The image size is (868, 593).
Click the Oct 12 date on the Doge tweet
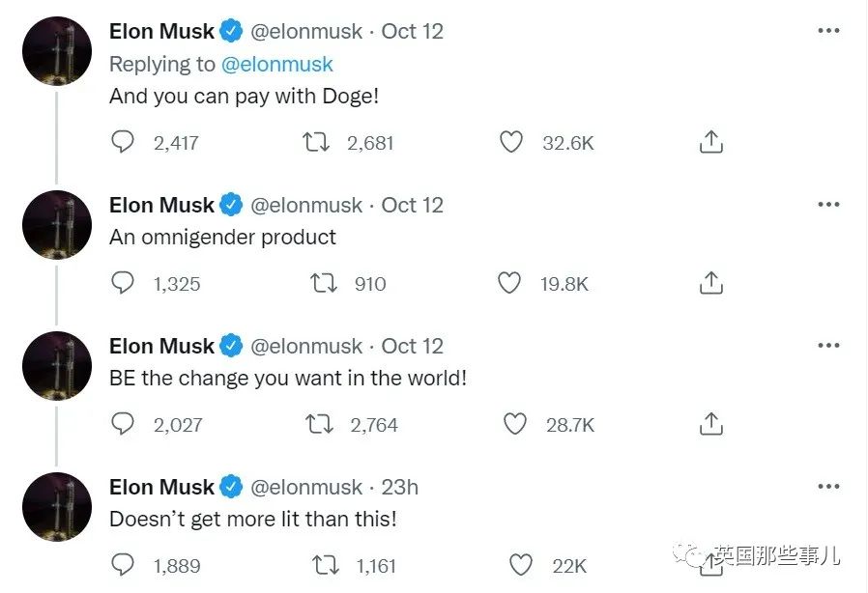click(x=413, y=31)
